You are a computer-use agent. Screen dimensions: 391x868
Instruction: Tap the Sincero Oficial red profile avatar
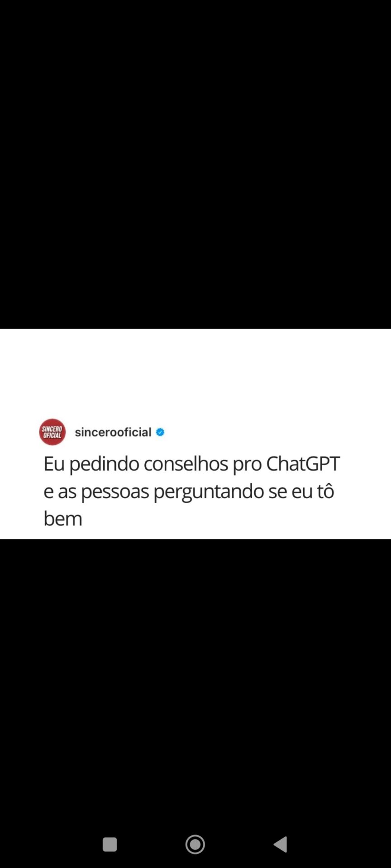(52, 432)
